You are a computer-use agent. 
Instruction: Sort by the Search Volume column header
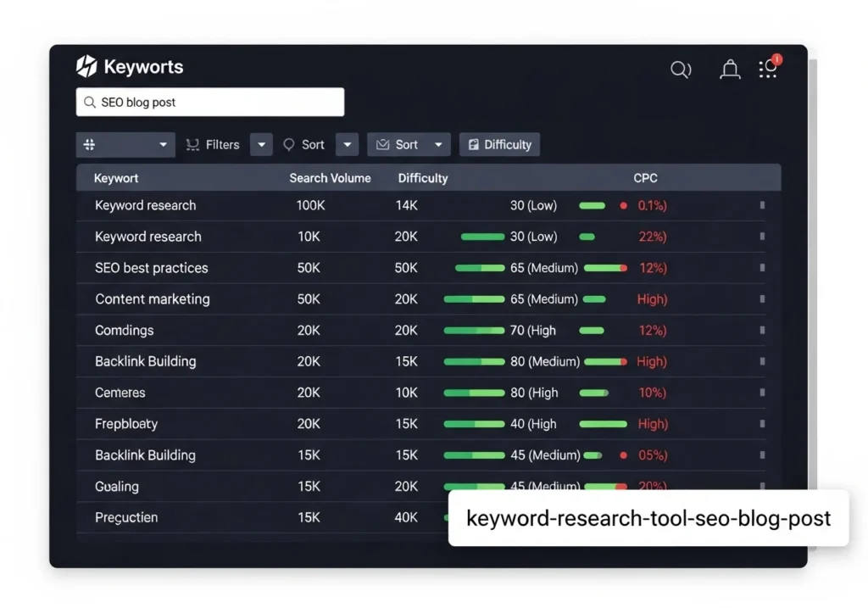click(330, 178)
